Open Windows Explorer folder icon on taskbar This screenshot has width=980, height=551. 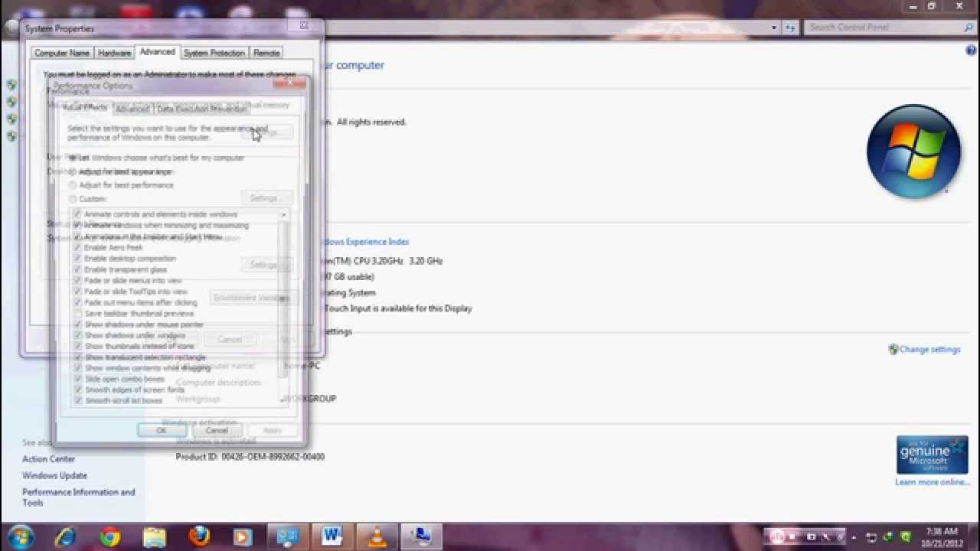point(154,537)
